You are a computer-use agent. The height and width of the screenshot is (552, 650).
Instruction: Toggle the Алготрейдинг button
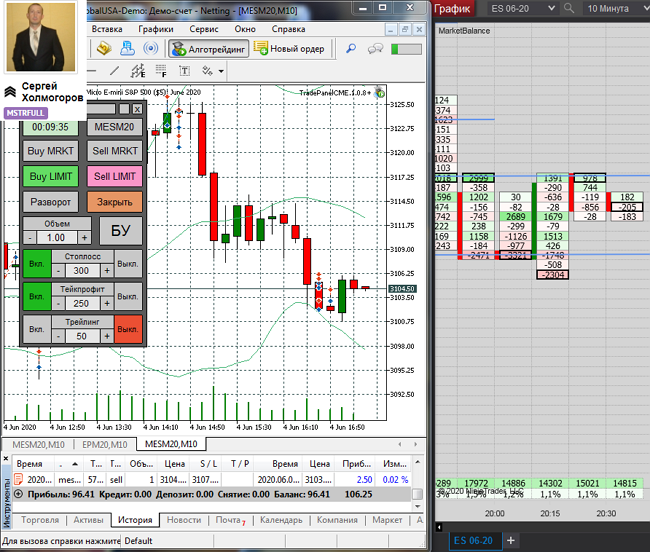tap(209, 49)
